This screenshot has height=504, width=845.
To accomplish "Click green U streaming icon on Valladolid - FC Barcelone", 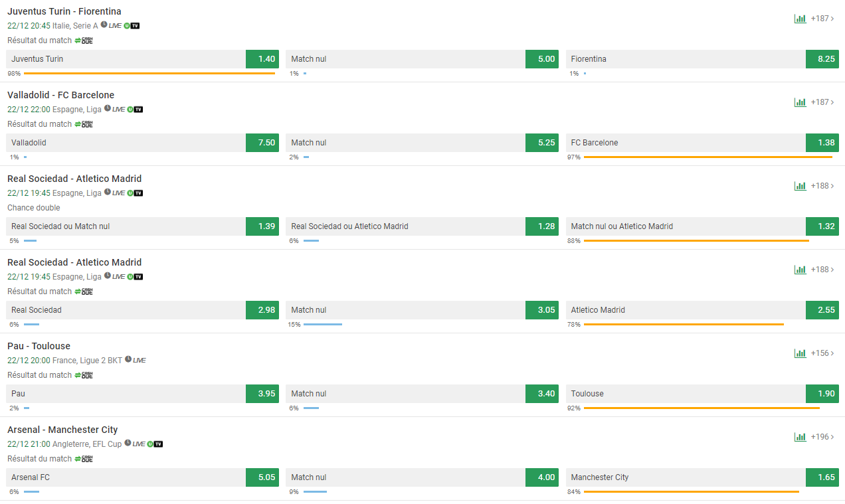I will (x=130, y=110).
